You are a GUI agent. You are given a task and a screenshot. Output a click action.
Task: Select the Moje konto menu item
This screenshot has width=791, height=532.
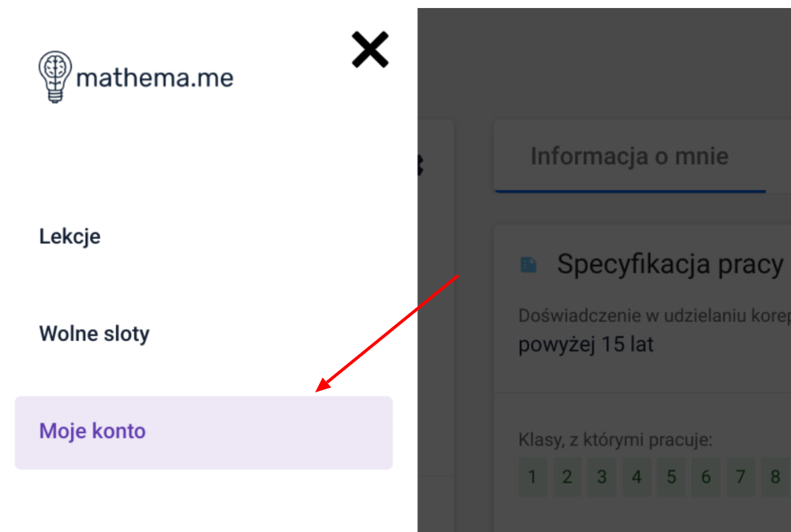(x=203, y=433)
